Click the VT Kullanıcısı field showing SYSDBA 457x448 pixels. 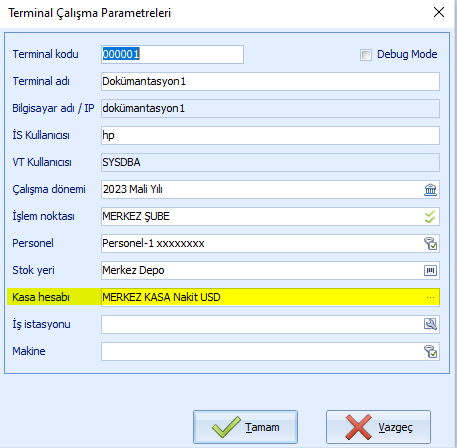click(270, 162)
